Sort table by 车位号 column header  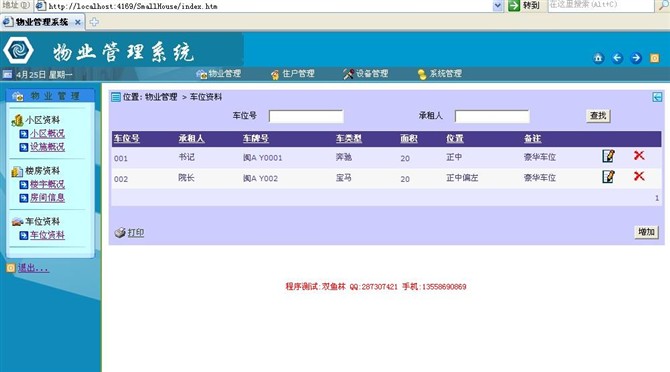pyautogui.click(x=126, y=138)
